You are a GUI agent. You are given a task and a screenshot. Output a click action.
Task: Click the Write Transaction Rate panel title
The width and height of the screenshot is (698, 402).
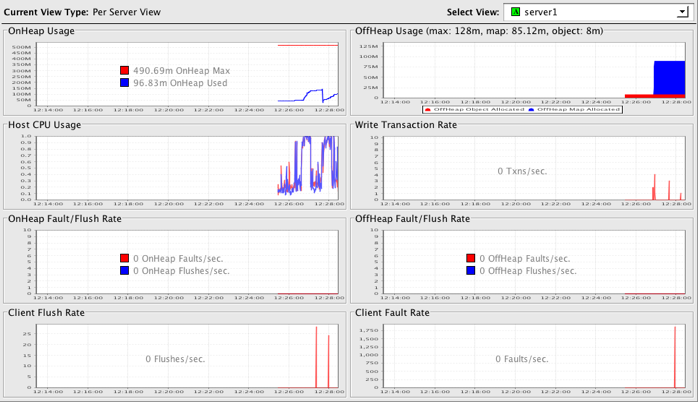406,125
